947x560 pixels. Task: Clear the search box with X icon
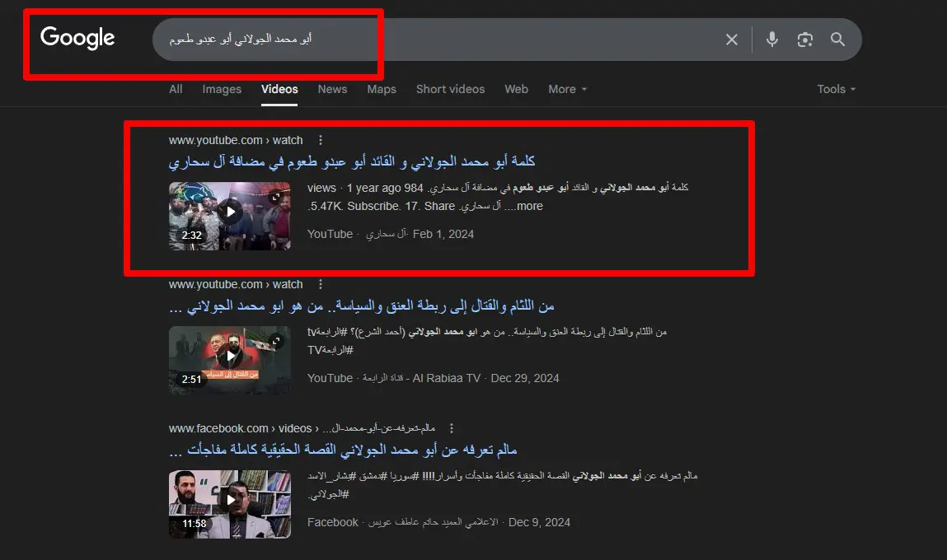pyautogui.click(x=731, y=40)
